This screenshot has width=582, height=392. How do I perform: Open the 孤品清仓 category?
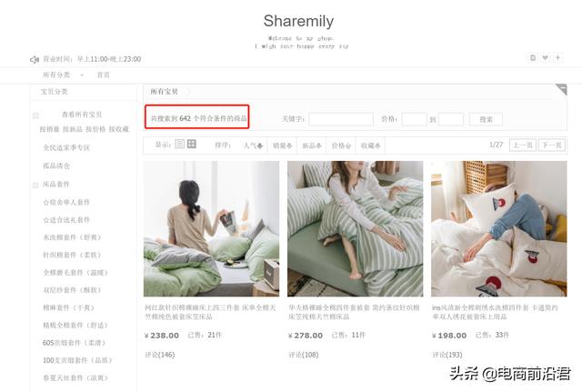(x=56, y=166)
